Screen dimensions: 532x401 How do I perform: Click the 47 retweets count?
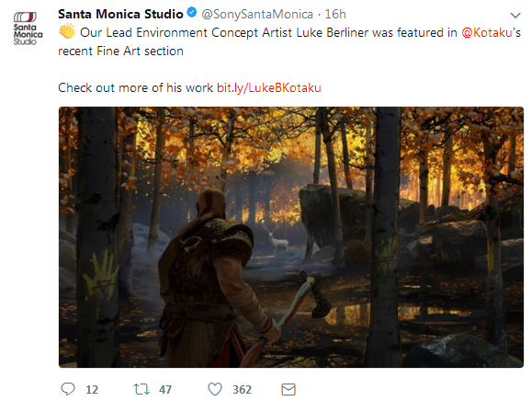pos(165,389)
